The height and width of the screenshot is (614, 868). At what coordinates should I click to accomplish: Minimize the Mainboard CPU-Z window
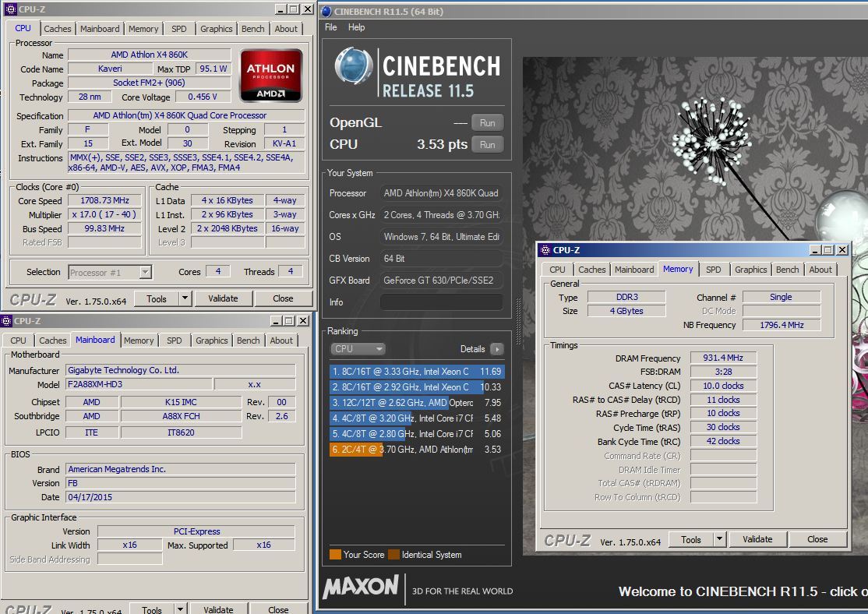[x=276, y=321]
